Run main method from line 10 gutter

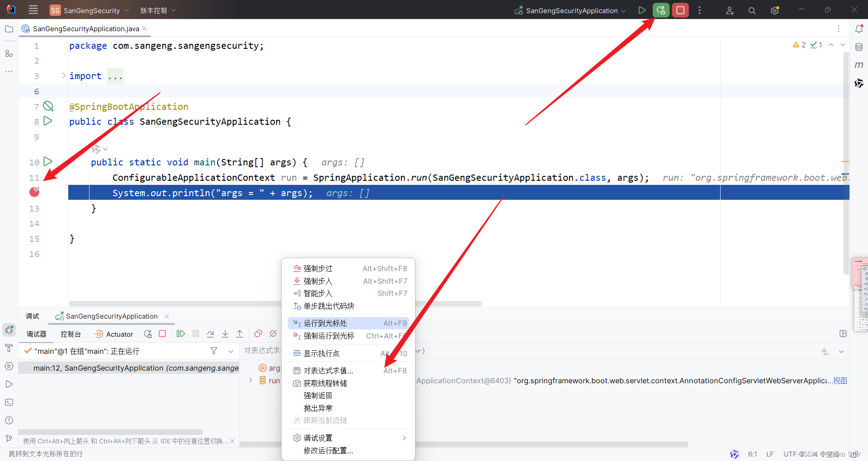(x=47, y=162)
